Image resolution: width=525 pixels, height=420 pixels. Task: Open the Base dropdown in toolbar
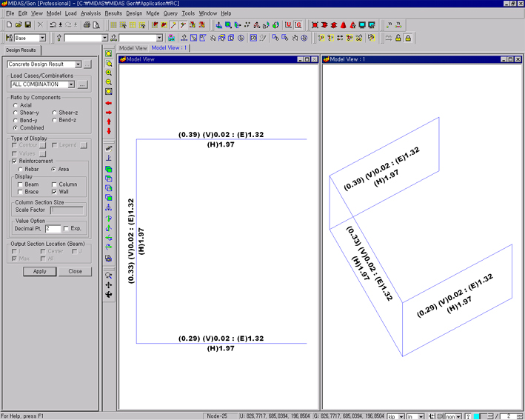point(41,38)
